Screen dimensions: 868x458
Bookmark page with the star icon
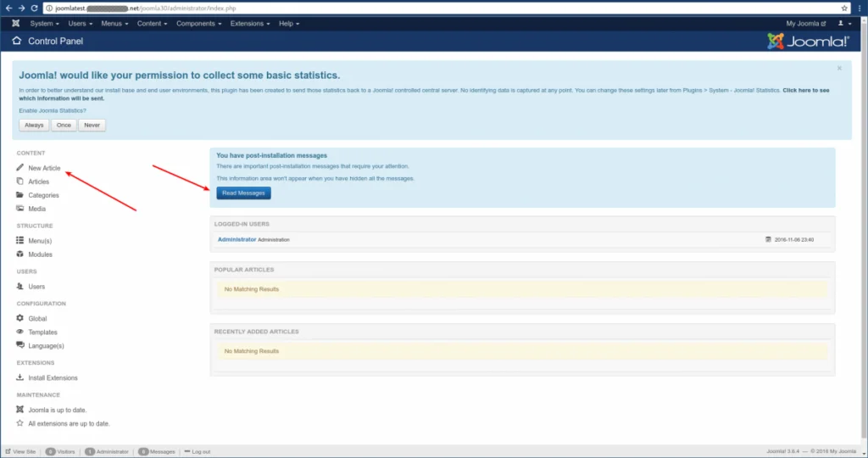(844, 8)
